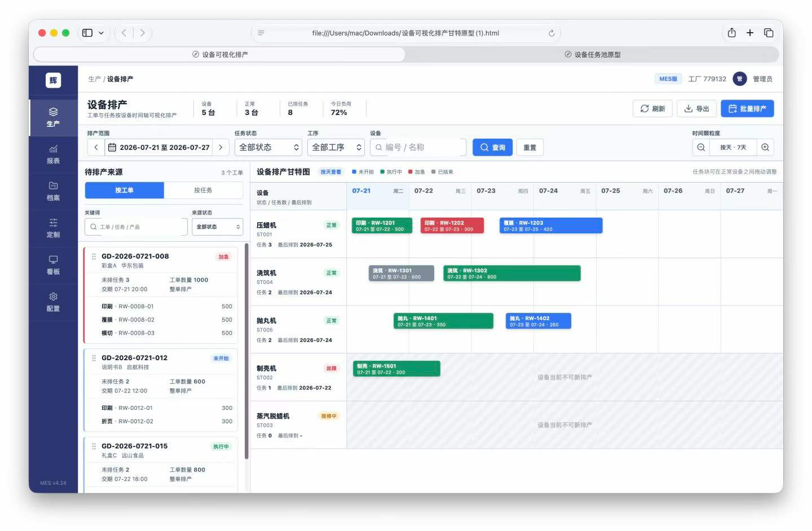Open the 生产 section in the sidebar
Screen dimensions: 812x531
point(53,117)
